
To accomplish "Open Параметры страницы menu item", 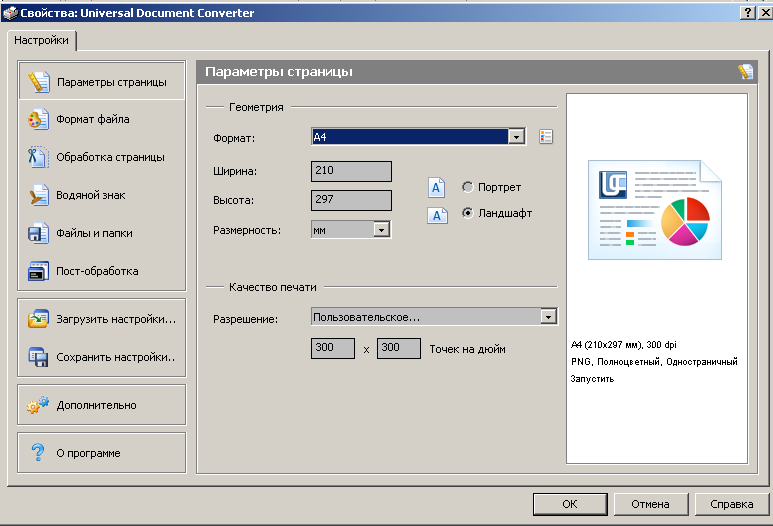I will pyautogui.click(x=102, y=82).
